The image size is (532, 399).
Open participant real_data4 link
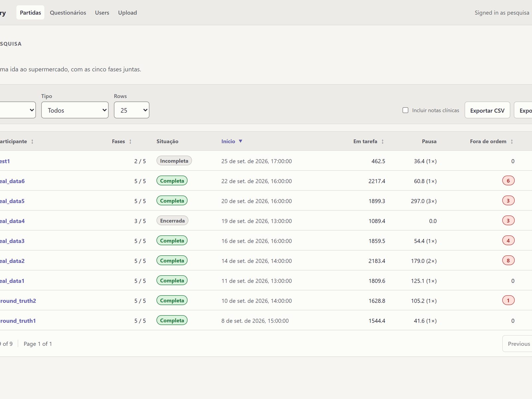12,221
